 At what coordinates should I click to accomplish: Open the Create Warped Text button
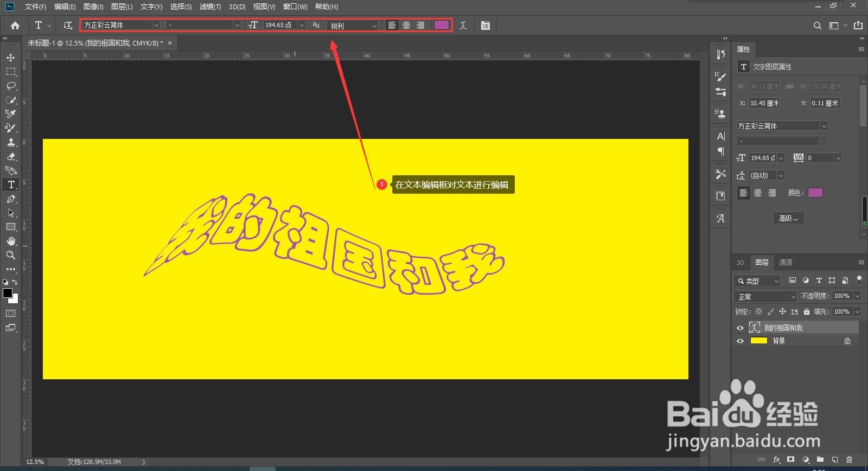click(463, 26)
